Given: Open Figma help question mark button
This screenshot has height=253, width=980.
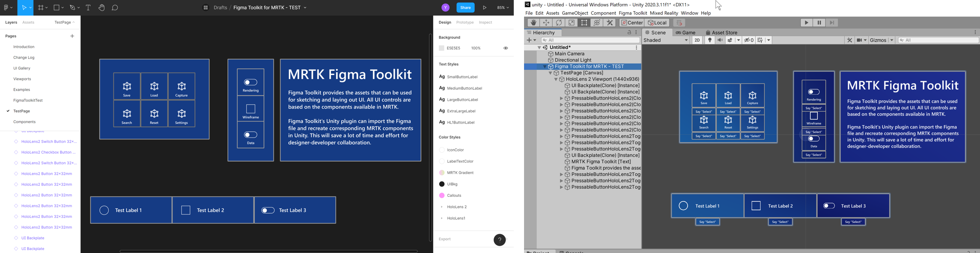Looking at the screenshot, I should pos(500,240).
